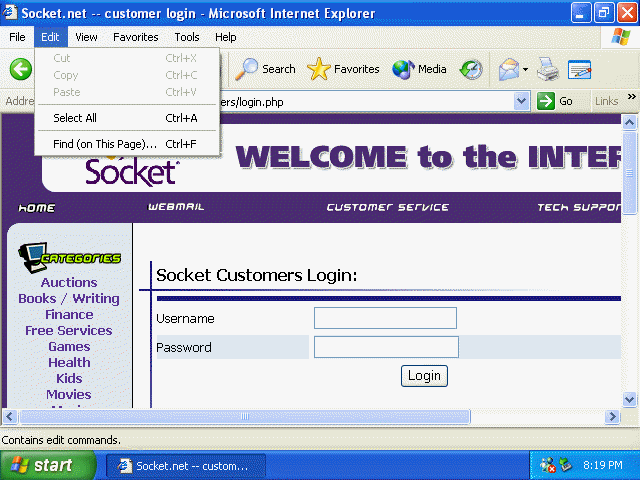
Task: Click the Windows flag logo
Action: pyautogui.click(x=620, y=37)
